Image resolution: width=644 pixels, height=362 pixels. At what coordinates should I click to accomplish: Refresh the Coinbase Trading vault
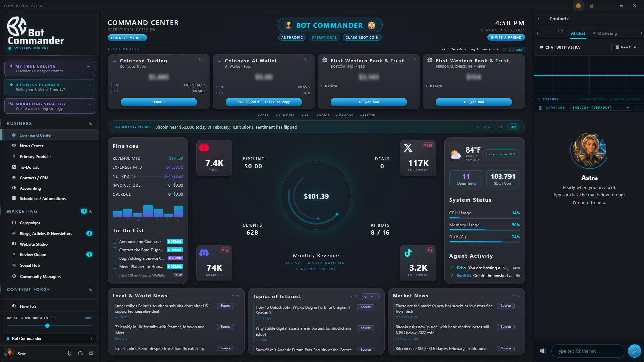pos(200,60)
